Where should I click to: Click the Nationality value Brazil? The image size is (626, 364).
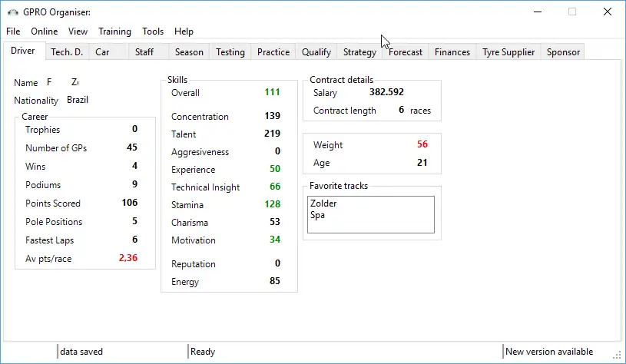pyautogui.click(x=78, y=100)
